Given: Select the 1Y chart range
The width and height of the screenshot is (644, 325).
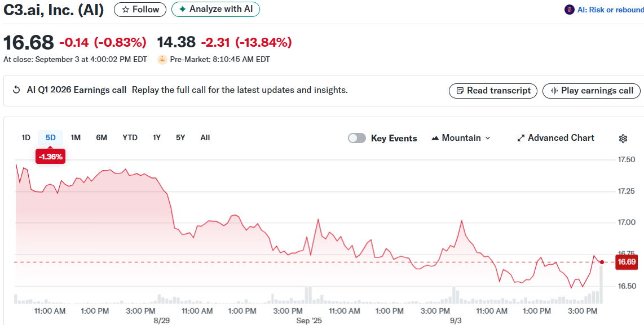Looking at the screenshot, I should click(156, 138).
